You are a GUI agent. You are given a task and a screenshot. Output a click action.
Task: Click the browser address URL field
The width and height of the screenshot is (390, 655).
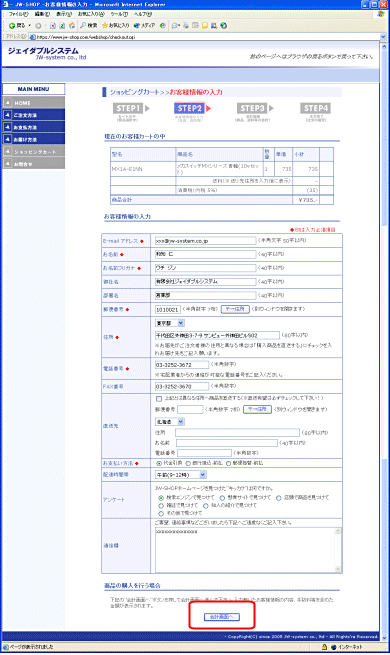pyautogui.click(x=205, y=37)
